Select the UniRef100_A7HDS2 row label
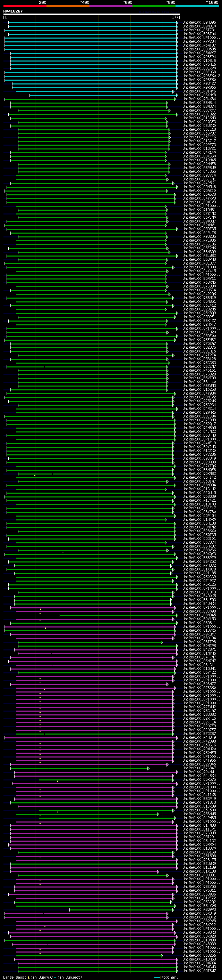The height and width of the screenshot is (980, 222). 199,565
